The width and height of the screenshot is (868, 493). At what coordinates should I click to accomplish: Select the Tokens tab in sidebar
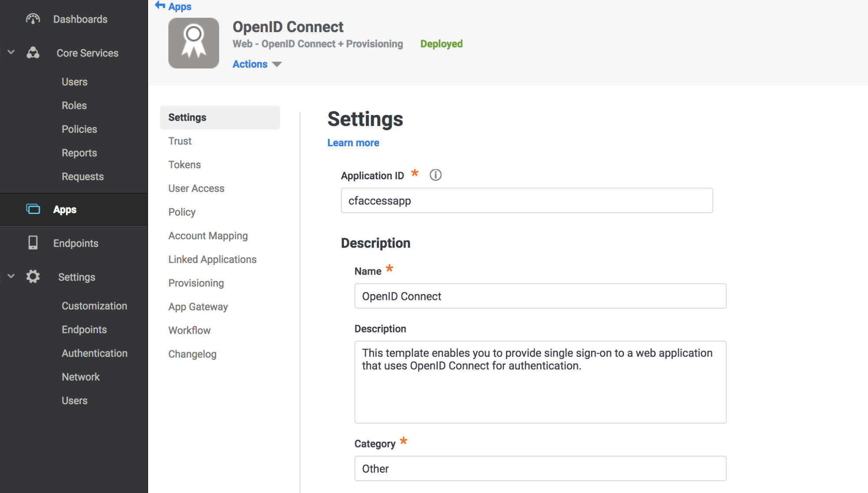(184, 164)
